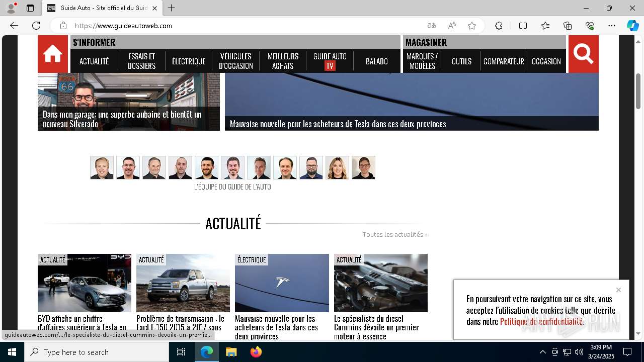Show hidden tray icons chevron
Screen dimensions: 644x362
[542, 352]
